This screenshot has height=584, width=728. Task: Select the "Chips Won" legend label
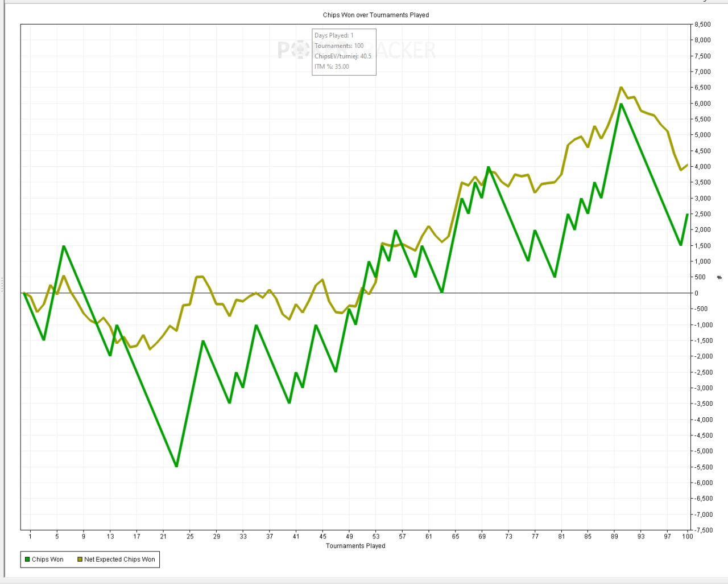point(48,560)
